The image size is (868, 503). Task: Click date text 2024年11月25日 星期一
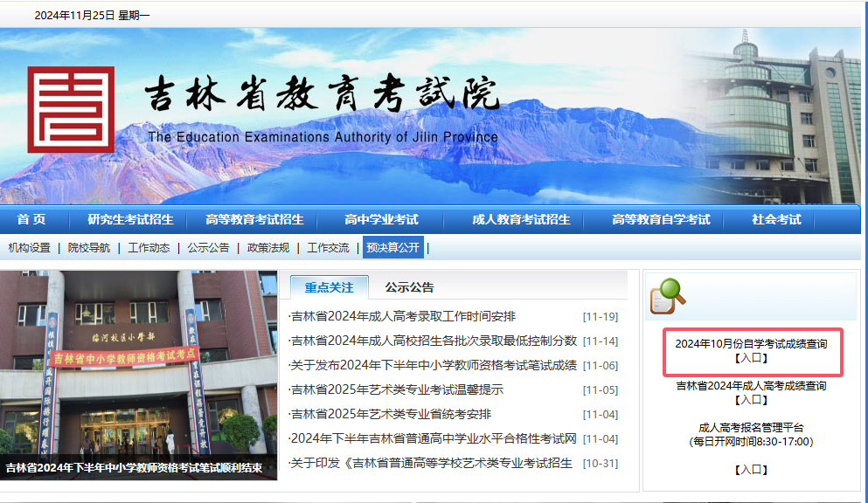point(92,16)
